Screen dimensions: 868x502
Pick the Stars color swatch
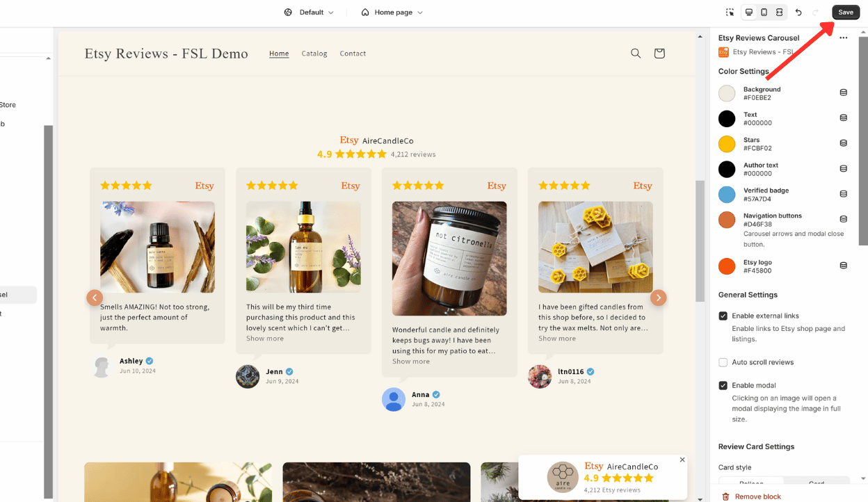coord(727,144)
